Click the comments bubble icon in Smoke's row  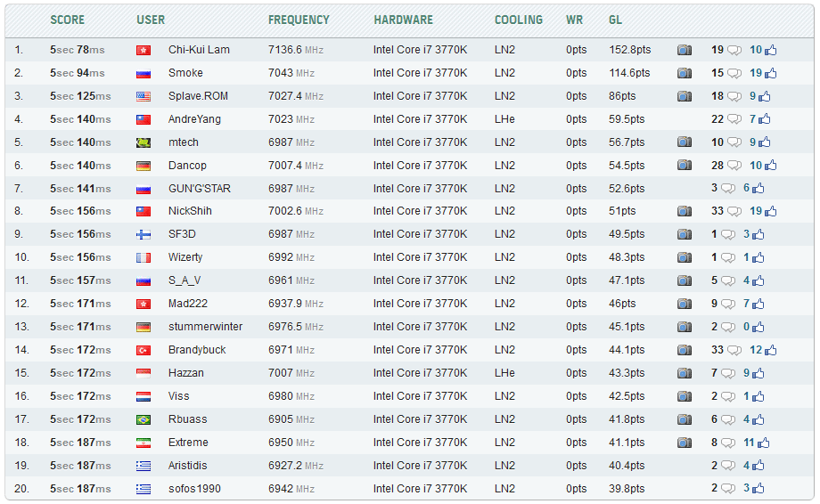coord(734,74)
